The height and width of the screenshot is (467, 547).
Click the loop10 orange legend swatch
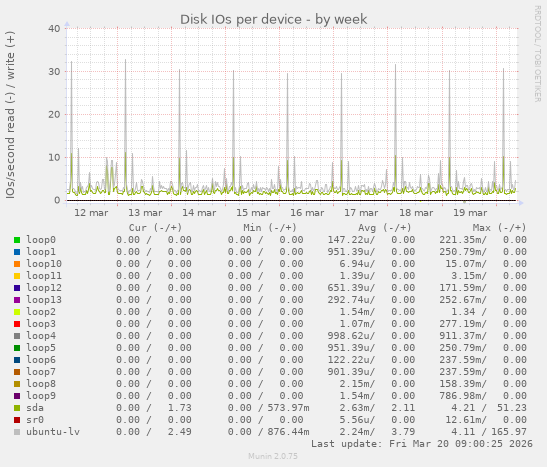point(17,264)
